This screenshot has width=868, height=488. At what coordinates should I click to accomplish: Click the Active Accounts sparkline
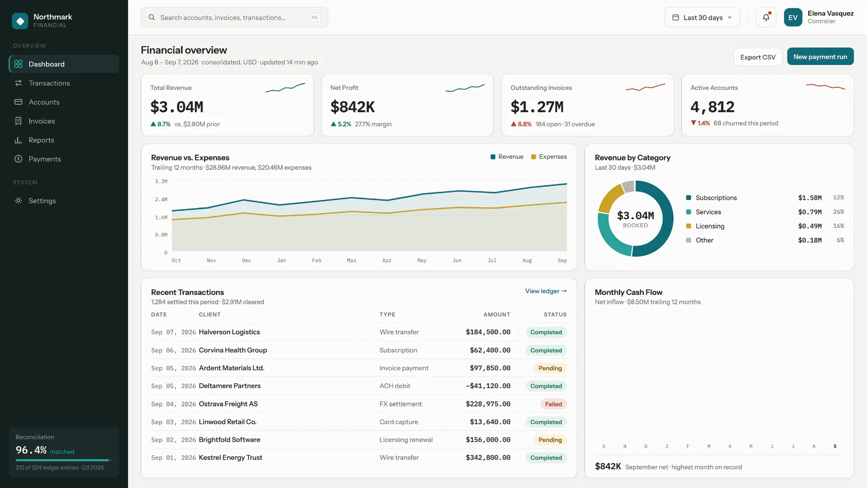825,87
